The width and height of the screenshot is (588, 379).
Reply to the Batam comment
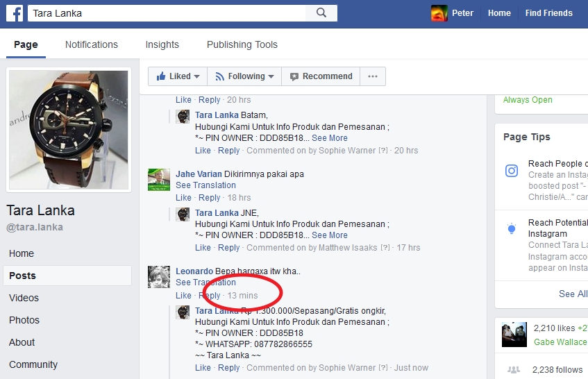(x=229, y=151)
